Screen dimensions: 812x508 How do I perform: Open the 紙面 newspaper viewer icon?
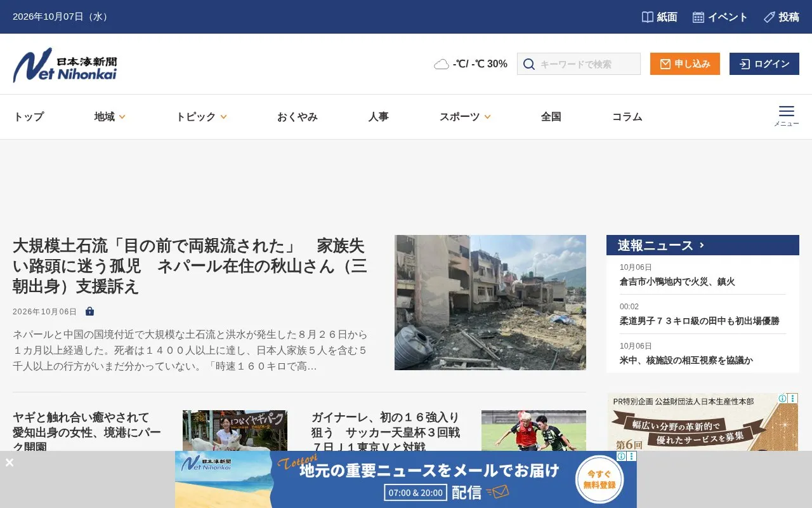click(647, 17)
